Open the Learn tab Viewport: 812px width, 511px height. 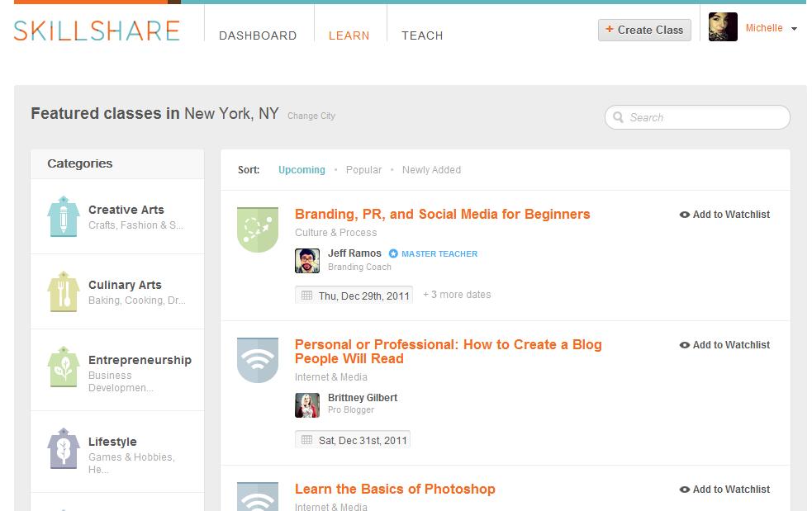click(x=349, y=35)
